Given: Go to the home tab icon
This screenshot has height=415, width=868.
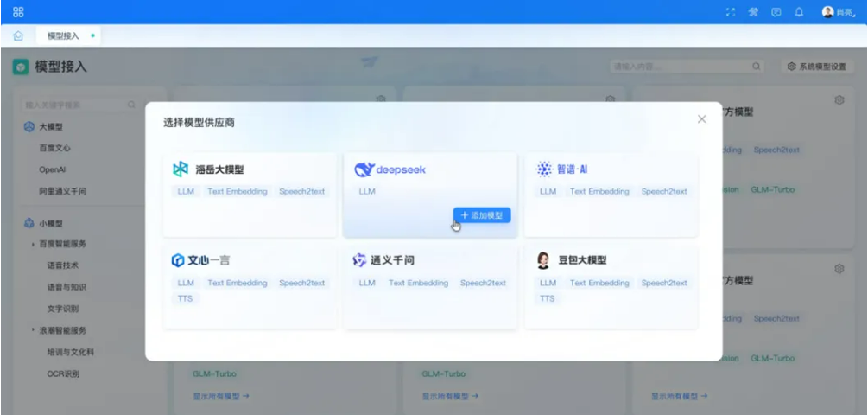Looking at the screenshot, I should [18, 35].
